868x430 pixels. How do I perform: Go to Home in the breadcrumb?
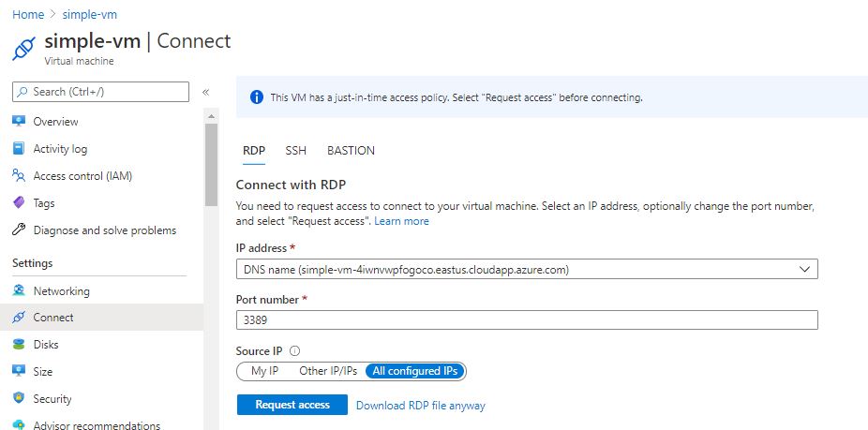(28, 14)
